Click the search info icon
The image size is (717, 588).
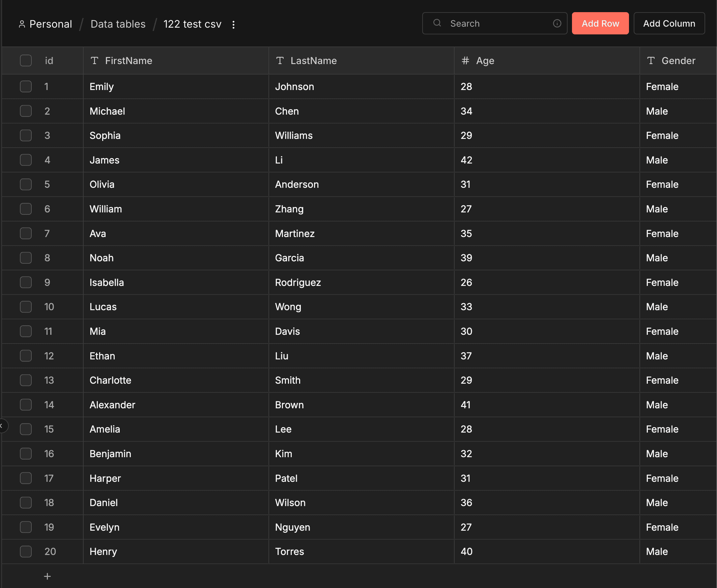click(557, 23)
